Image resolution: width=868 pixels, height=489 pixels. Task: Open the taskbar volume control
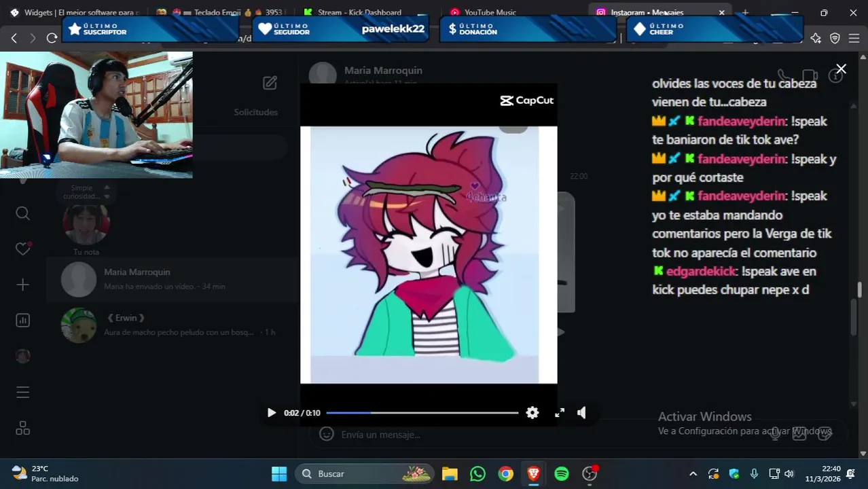pyautogui.click(x=789, y=473)
